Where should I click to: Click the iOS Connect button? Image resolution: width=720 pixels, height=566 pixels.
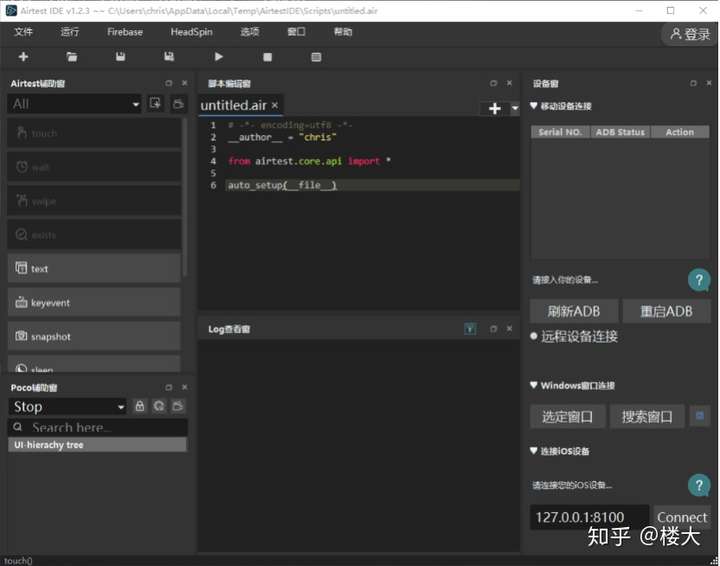click(682, 517)
